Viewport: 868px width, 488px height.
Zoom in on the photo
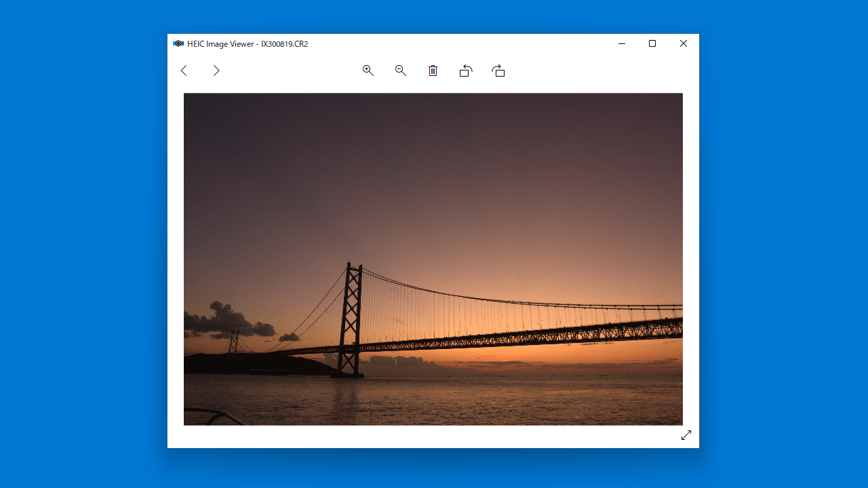[x=368, y=70]
